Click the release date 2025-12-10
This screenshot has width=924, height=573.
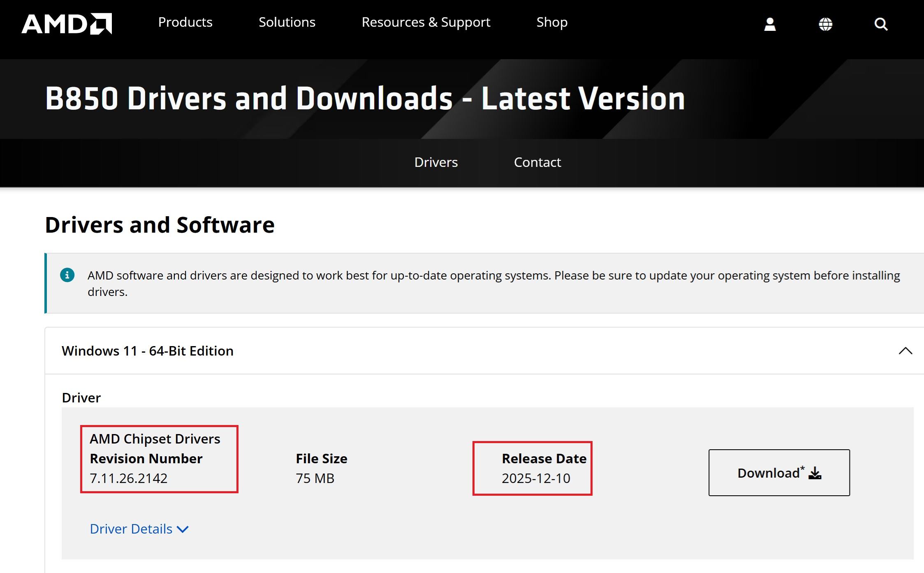coord(535,478)
